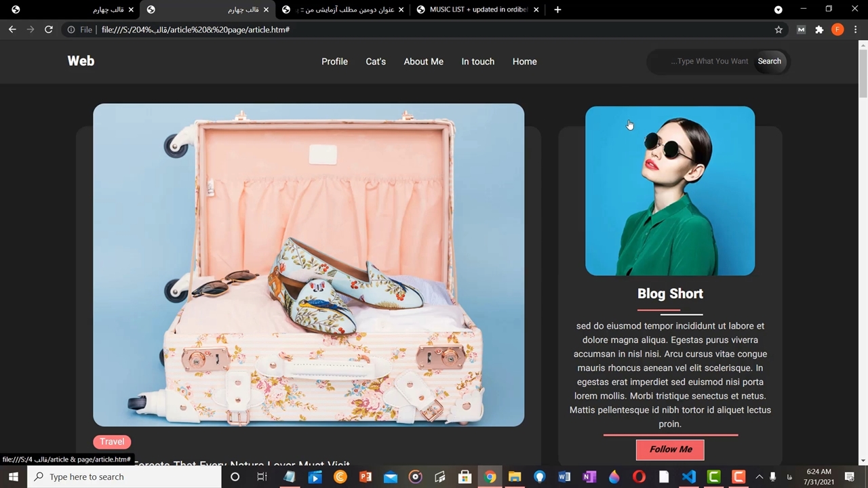
Task: Open a new browser tab
Action: [x=557, y=9]
